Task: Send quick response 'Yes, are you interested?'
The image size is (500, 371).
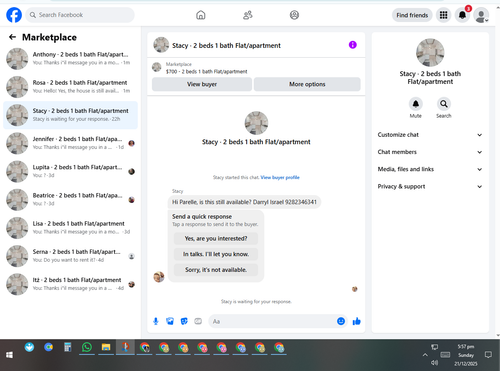Action: point(216,239)
